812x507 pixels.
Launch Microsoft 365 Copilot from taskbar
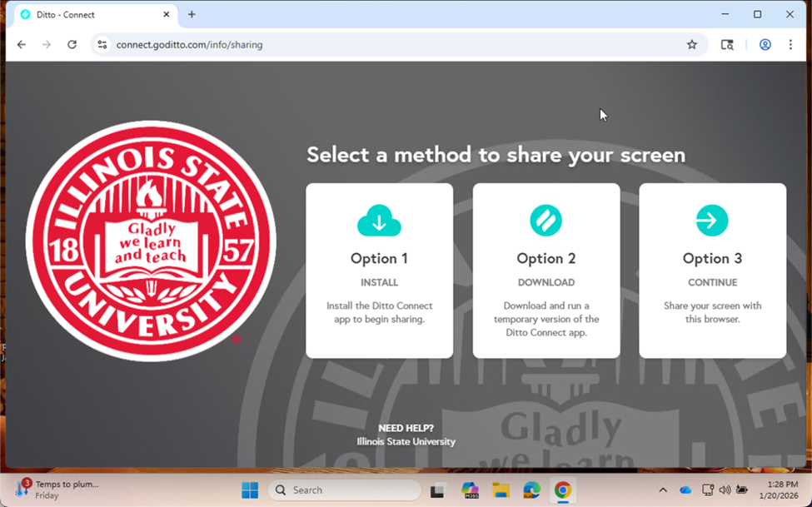click(x=470, y=490)
